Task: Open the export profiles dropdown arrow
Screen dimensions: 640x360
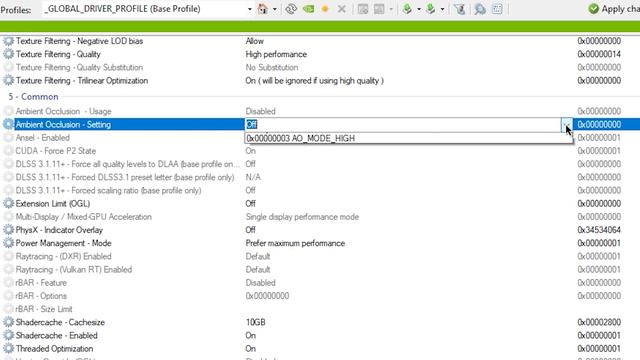Action: tap(418, 9)
